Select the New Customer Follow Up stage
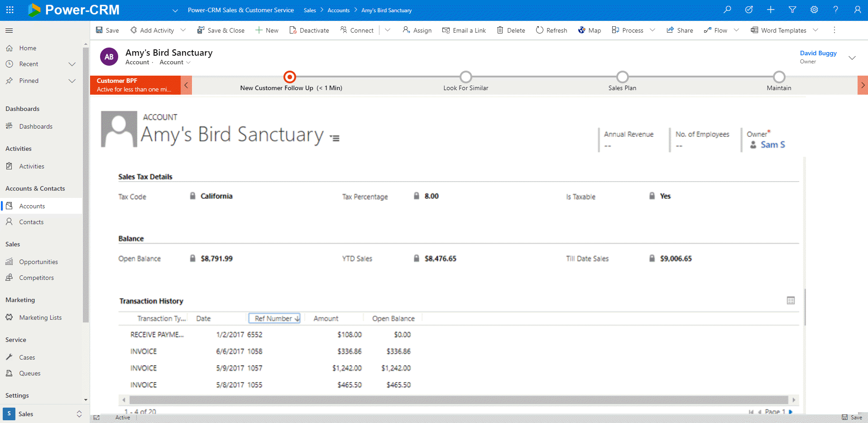Viewport: 868px width, 423px height. point(290,77)
